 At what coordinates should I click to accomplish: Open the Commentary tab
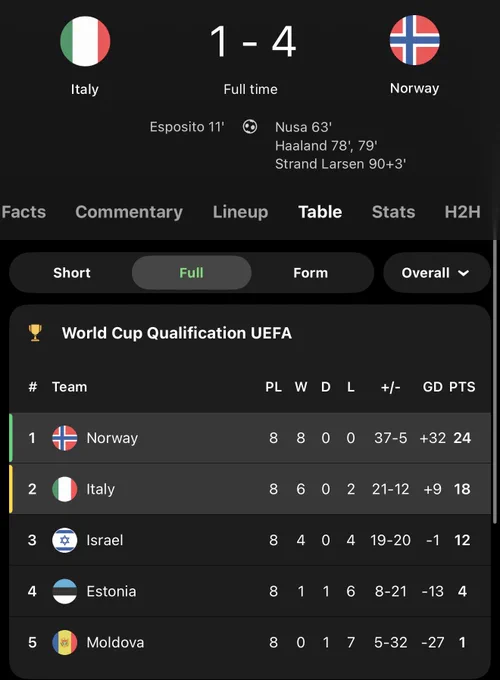tap(129, 212)
